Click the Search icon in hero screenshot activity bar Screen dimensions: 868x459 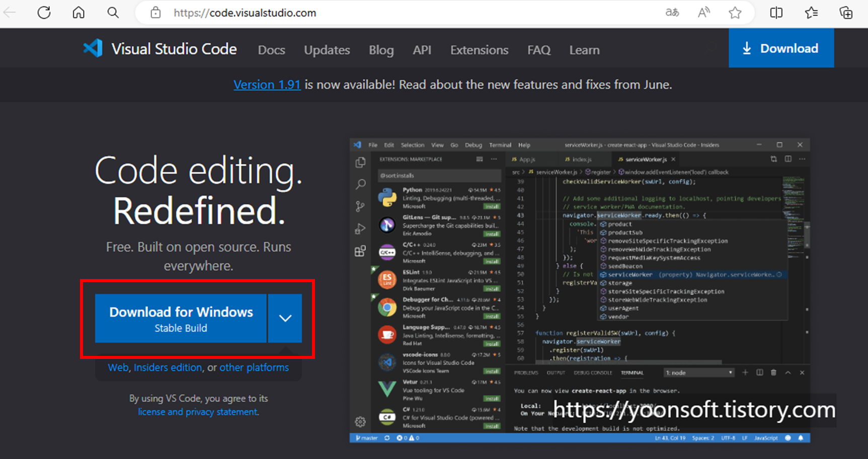tap(360, 185)
